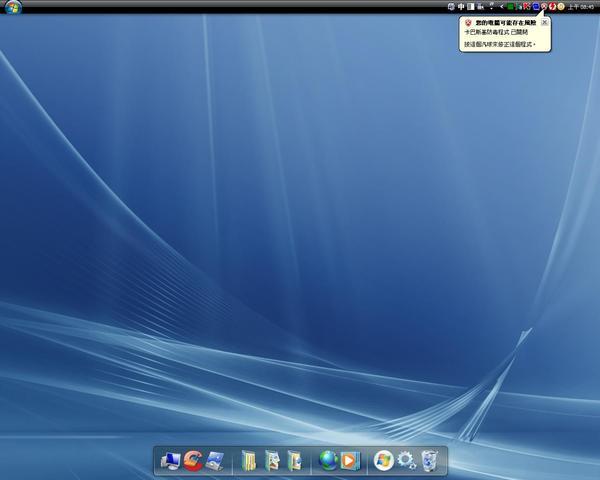Click the system clock in tray

[x=581, y=7]
